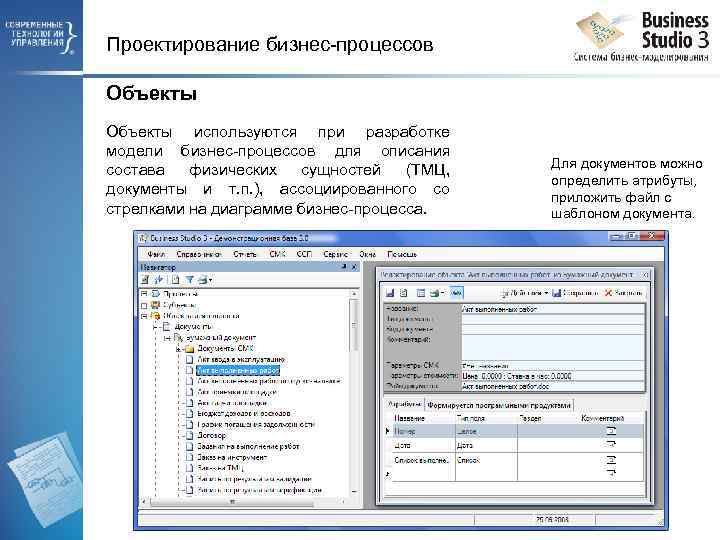This screenshot has height=540, width=720.
Task: Click the table view icon in the object editor toolbar
Action: [x=421, y=293]
